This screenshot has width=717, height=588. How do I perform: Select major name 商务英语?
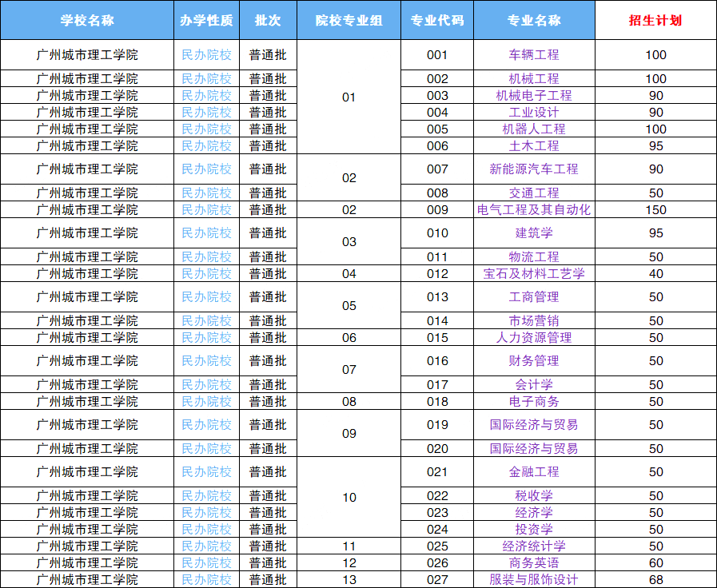click(x=534, y=563)
